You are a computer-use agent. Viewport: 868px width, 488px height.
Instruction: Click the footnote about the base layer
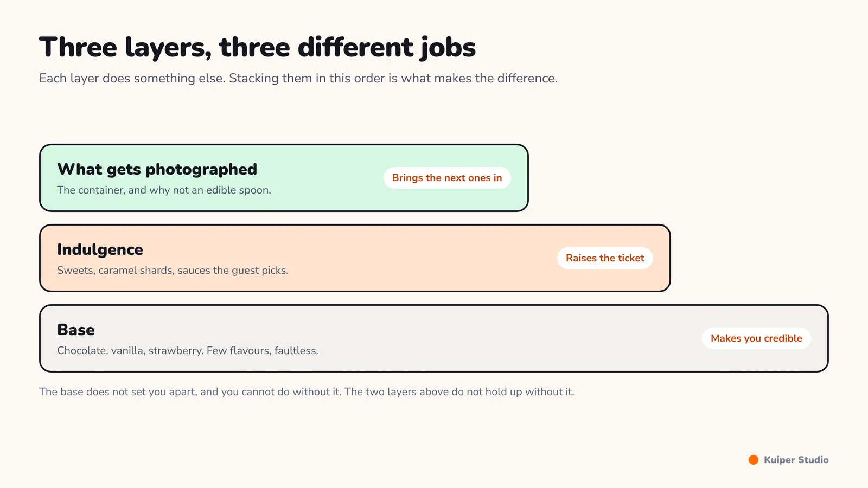point(307,392)
